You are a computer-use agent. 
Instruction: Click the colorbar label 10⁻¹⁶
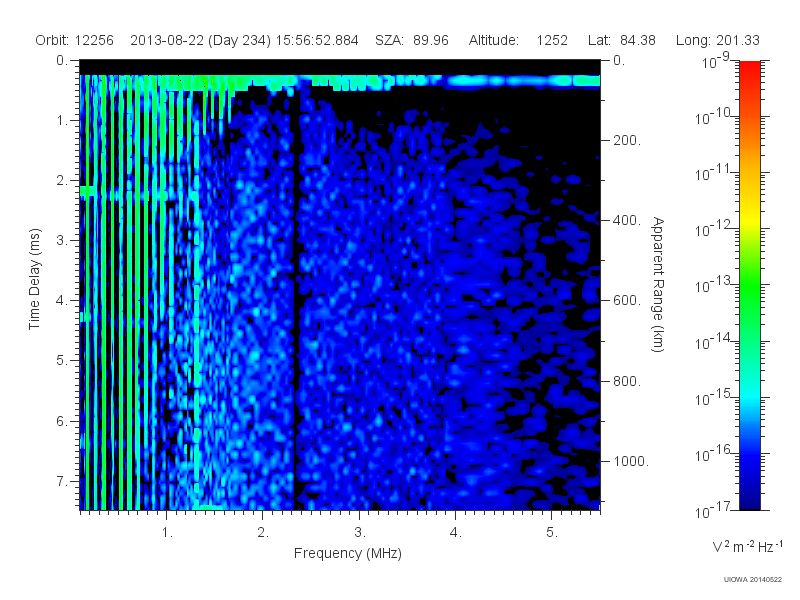tap(714, 453)
